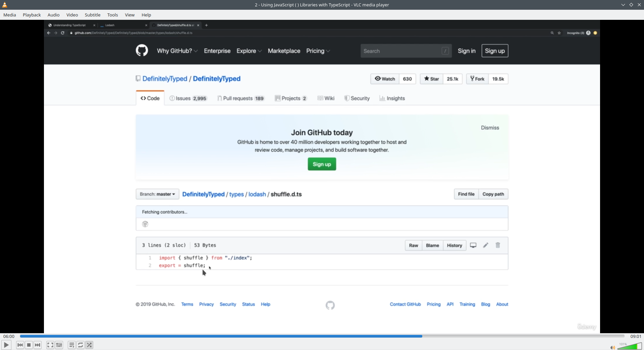644x350 pixels.
Task: Switch to the Code tab
Action: point(150,98)
